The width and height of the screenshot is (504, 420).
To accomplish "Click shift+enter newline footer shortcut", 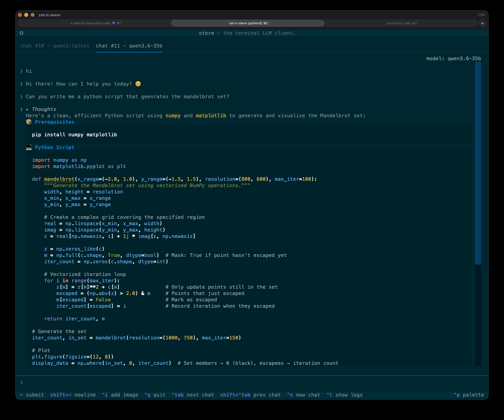I will click(73, 395).
